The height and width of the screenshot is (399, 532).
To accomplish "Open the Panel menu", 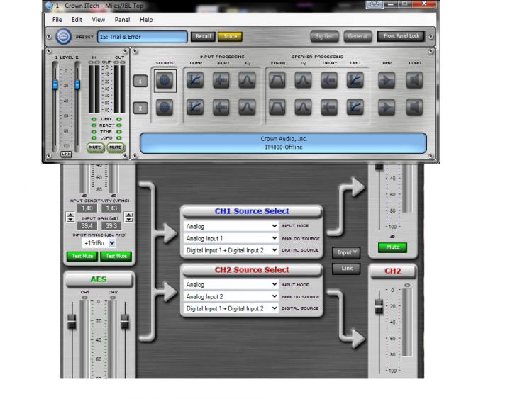I will [122, 20].
